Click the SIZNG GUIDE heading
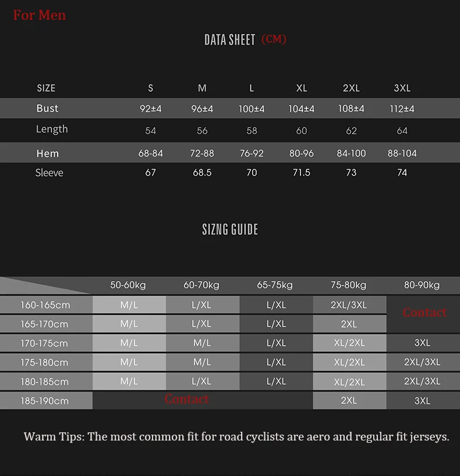The width and height of the screenshot is (460, 476). [230, 229]
